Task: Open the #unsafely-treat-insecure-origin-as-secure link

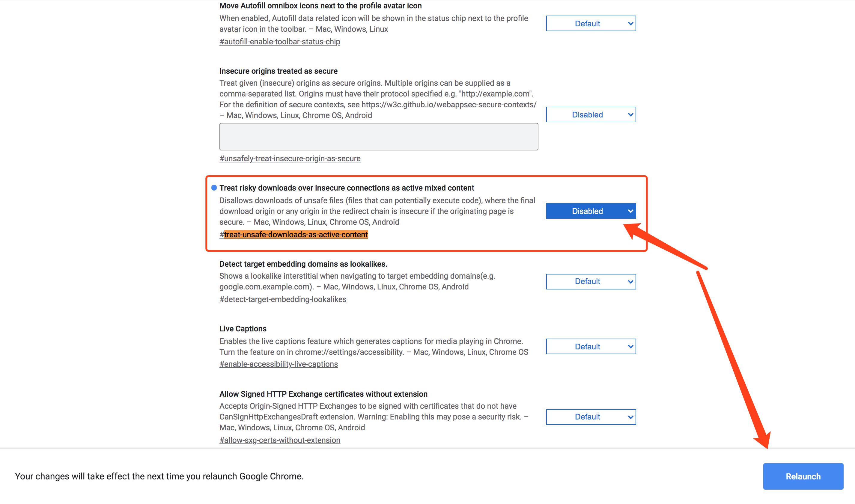Action: pyautogui.click(x=290, y=158)
